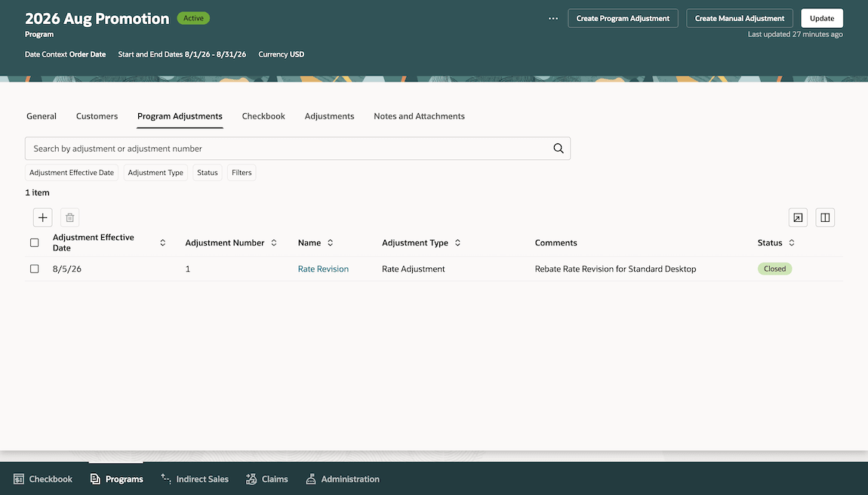This screenshot has width=868, height=495.
Task: Click the 8/5/26 date cell
Action: (x=67, y=269)
